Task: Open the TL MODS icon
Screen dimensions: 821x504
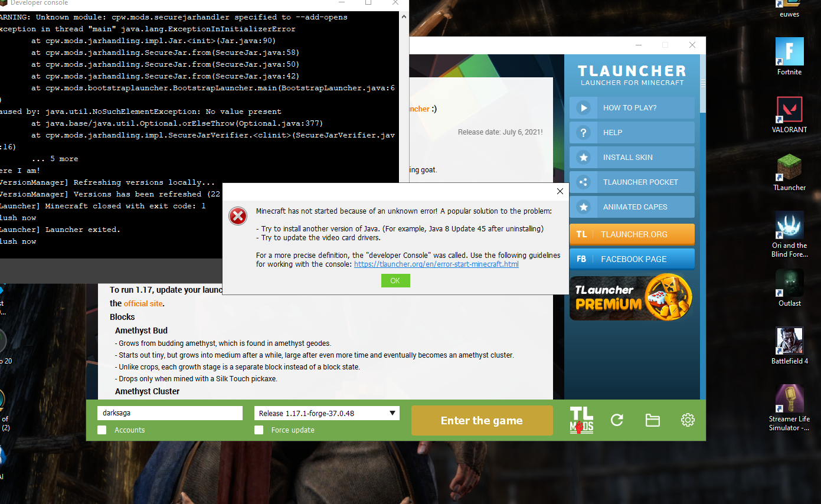Action: point(581,420)
